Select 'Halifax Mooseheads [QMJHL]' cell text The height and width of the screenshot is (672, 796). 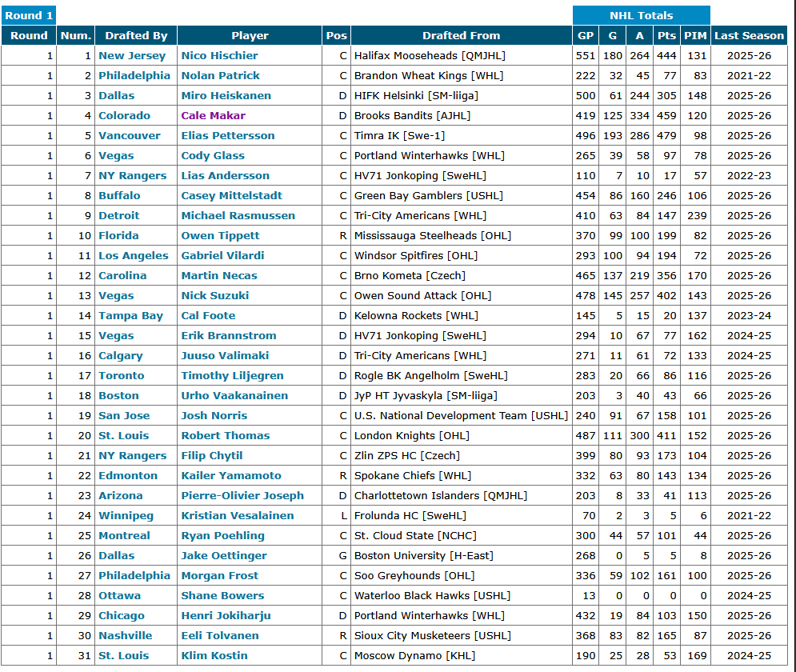coord(430,55)
